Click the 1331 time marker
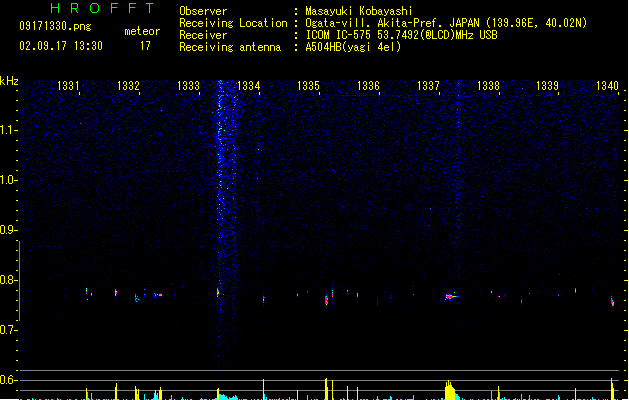 (68, 85)
